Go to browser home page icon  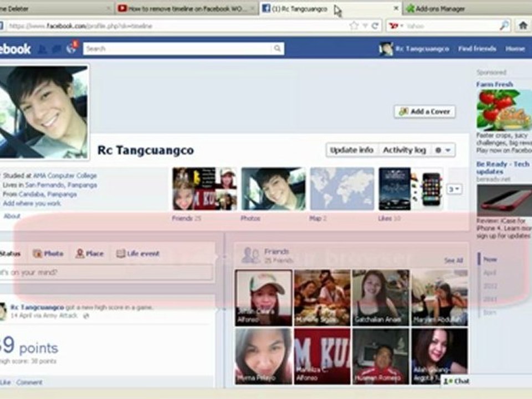click(x=523, y=25)
